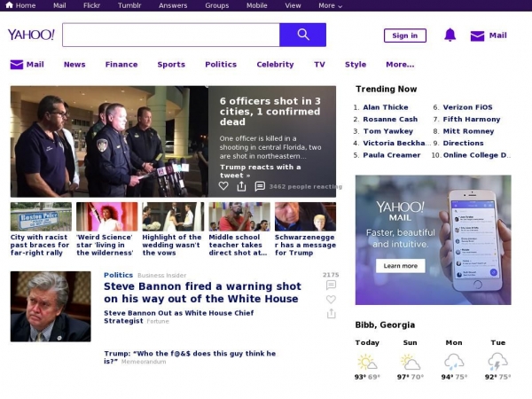Share the Steve Bannon article
This screenshot has width=532, height=399.
pyautogui.click(x=331, y=314)
